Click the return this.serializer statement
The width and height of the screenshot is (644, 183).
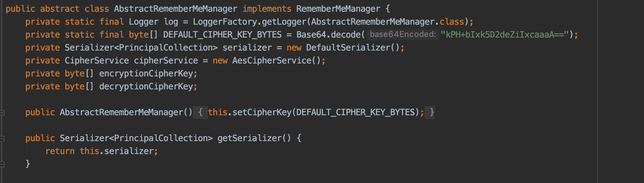[x=102, y=151]
